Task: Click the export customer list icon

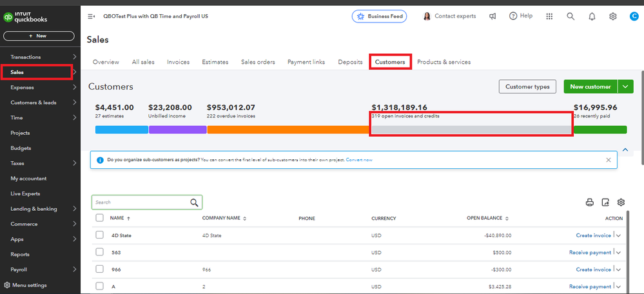Action: pyautogui.click(x=605, y=202)
